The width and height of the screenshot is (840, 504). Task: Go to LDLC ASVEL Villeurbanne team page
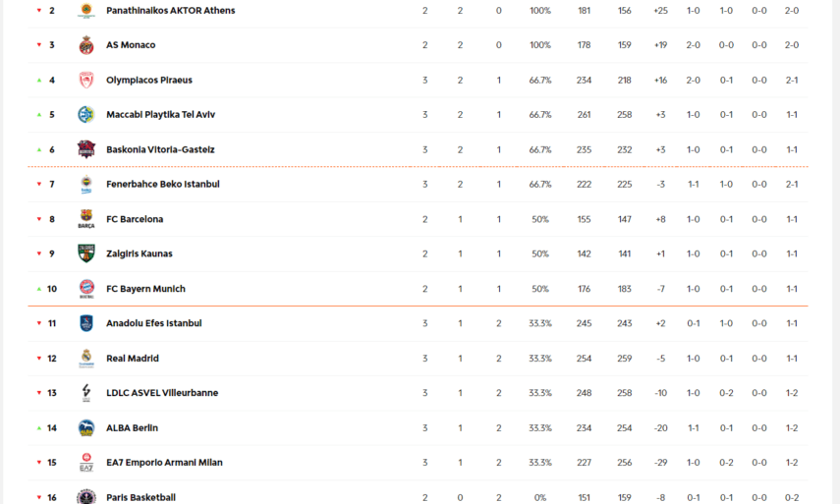tap(162, 393)
